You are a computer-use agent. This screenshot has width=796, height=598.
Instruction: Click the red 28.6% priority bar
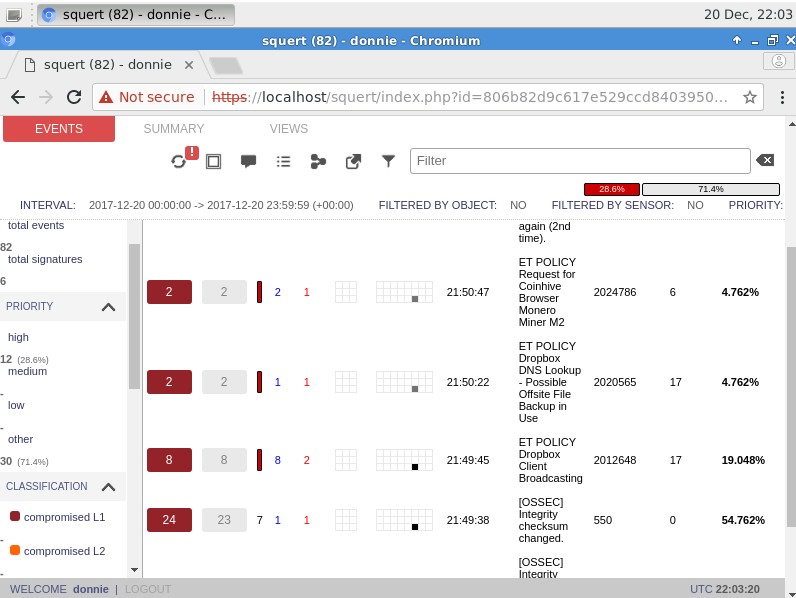(x=612, y=189)
